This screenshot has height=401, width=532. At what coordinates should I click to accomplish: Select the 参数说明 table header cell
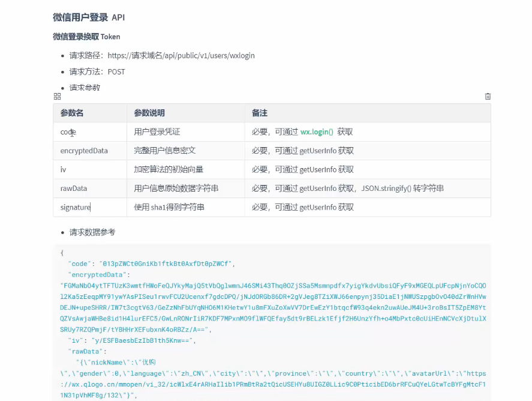coord(185,113)
